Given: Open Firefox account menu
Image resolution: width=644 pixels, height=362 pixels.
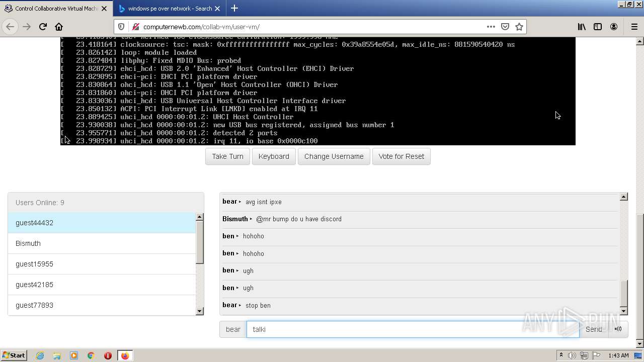Looking at the screenshot, I should pyautogui.click(x=614, y=27).
